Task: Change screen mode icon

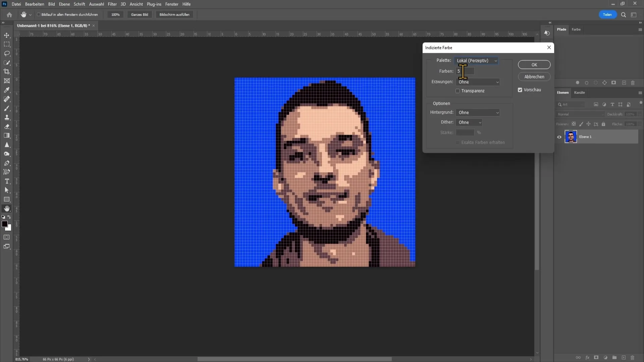Action: (7, 246)
